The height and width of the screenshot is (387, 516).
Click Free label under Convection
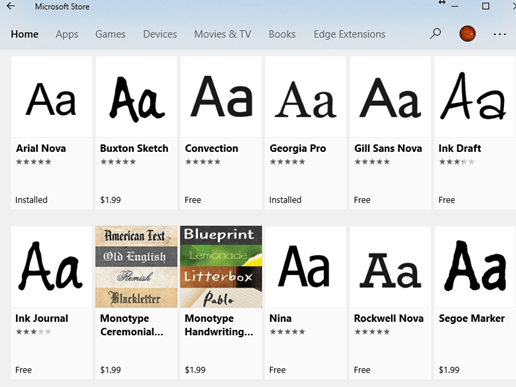pyautogui.click(x=193, y=200)
